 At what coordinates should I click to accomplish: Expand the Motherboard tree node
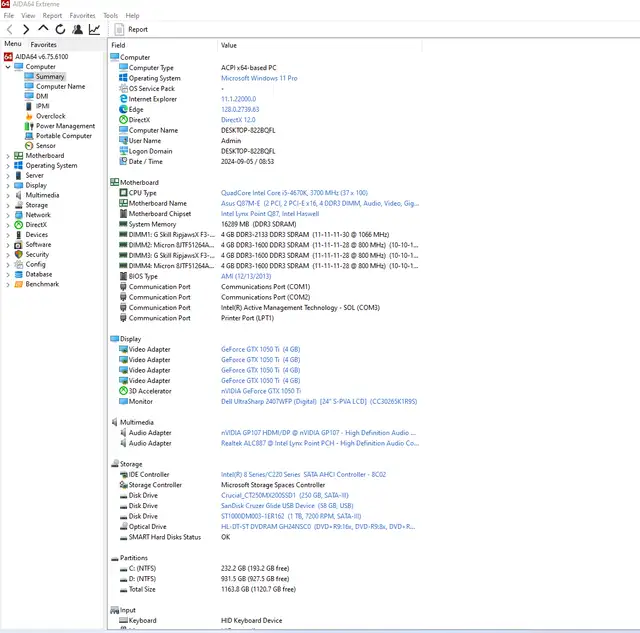8,156
